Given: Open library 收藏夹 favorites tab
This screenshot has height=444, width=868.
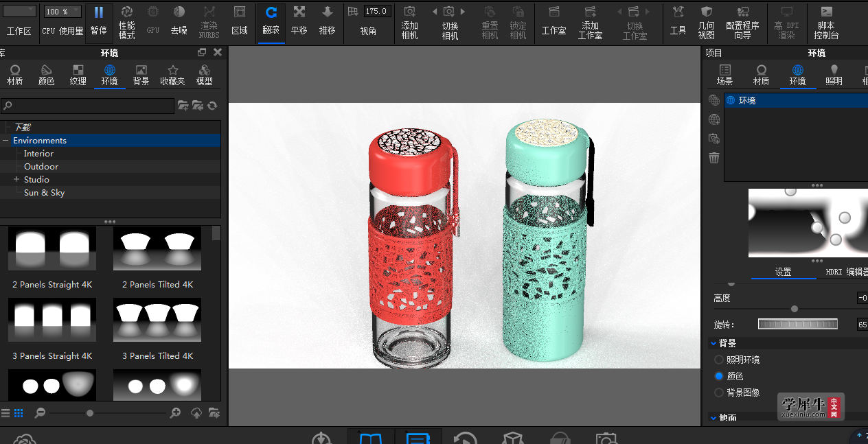Looking at the screenshot, I should pyautogui.click(x=172, y=75).
